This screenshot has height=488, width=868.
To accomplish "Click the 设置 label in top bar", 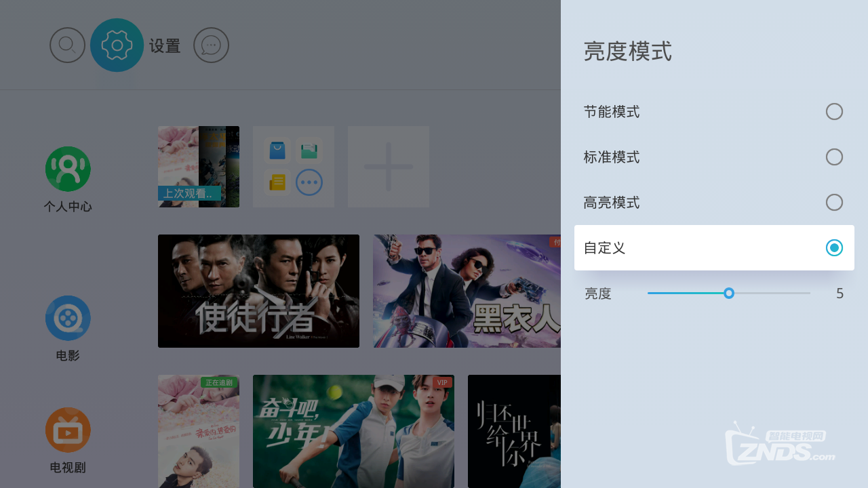I will pos(165,46).
